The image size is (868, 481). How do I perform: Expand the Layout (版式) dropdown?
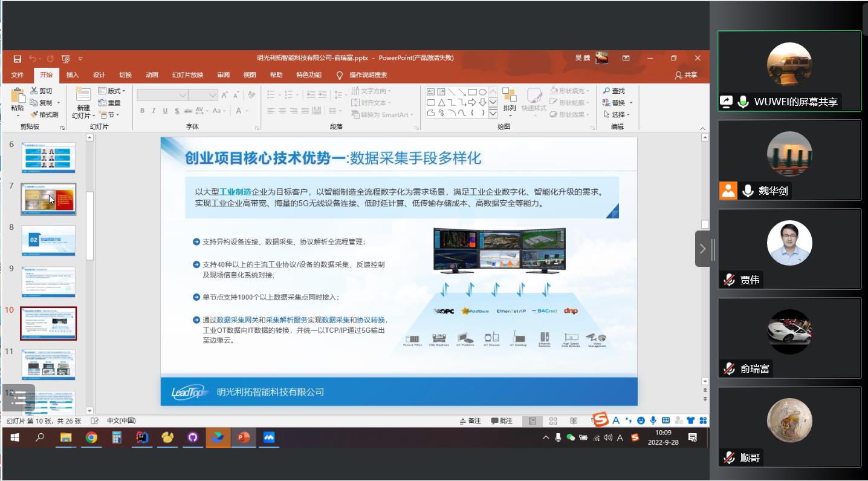[112, 91]
